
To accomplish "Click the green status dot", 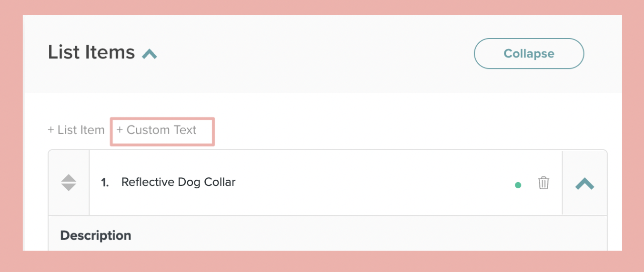I will pos(518,185).
